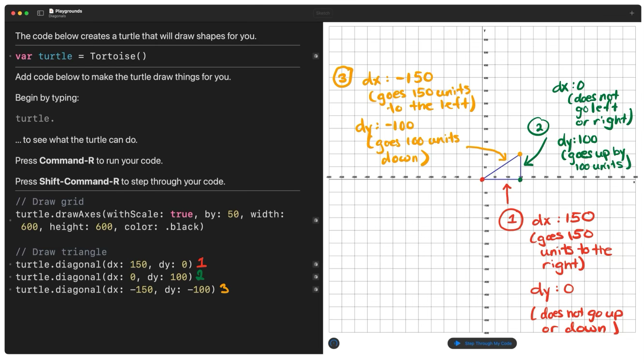
Task: Click result icon for diagonal dx: -150 line
Action: click(315, 290)
